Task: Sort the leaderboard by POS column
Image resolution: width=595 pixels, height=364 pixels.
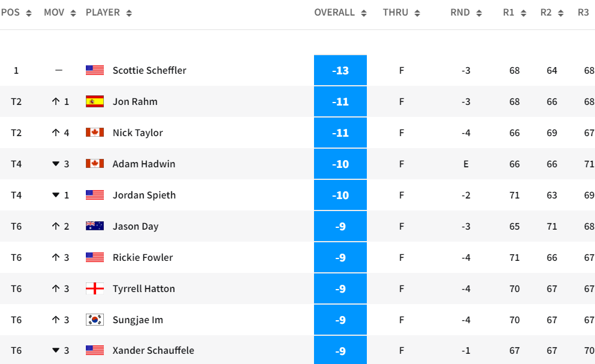Action: pyautogui.click(x=16, y=13)
